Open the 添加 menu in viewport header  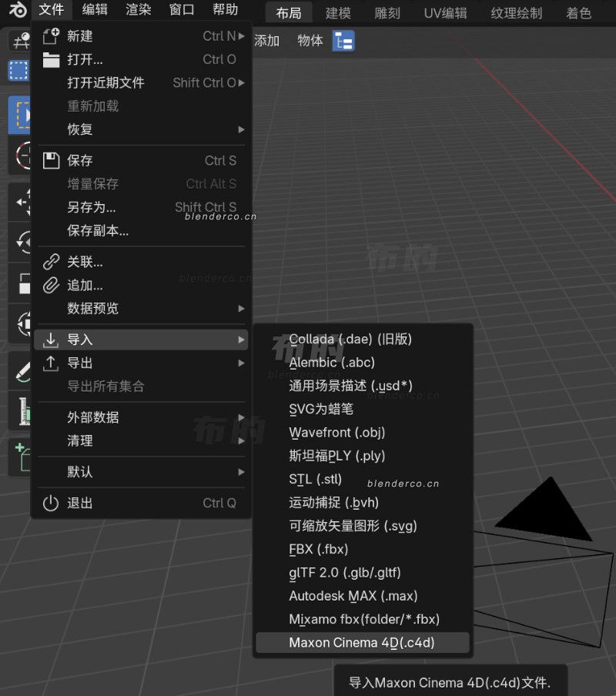(266, 41)
